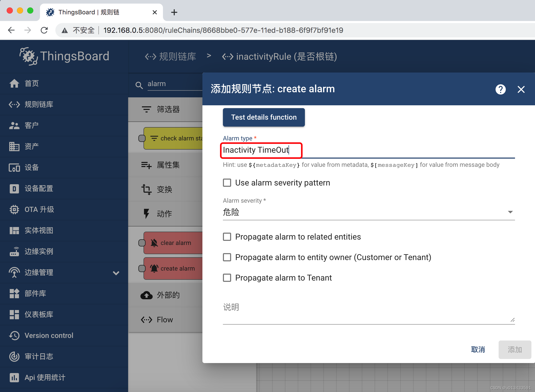Close the ThingsBoard browser tab

tap(155, 12)
